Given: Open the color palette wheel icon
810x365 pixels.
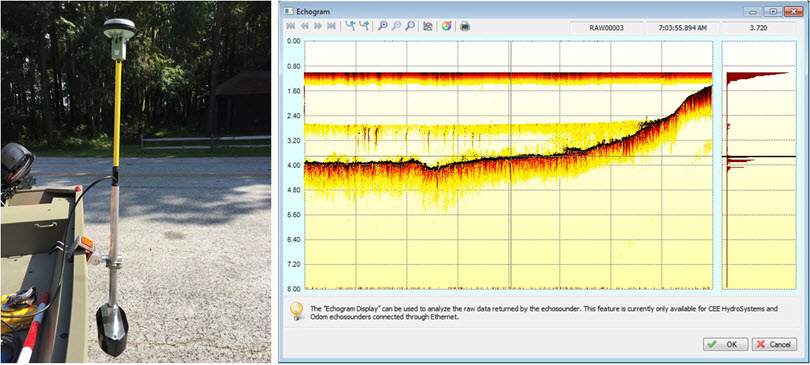Looking at the screenshot, I should point(446,26).
